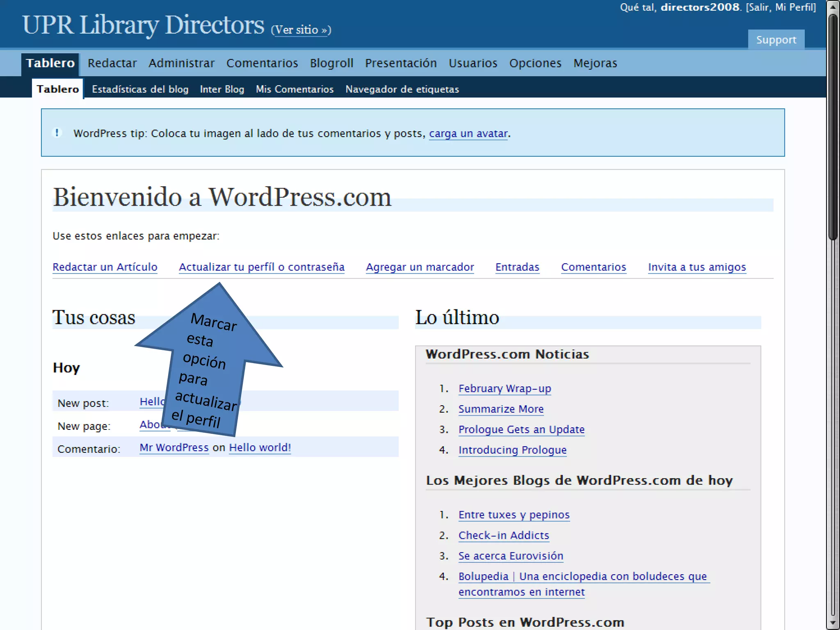The width and height of the screenshot is (840, 630).
Task: Click Agregar un marcador link
Action: tap(420, 267)
